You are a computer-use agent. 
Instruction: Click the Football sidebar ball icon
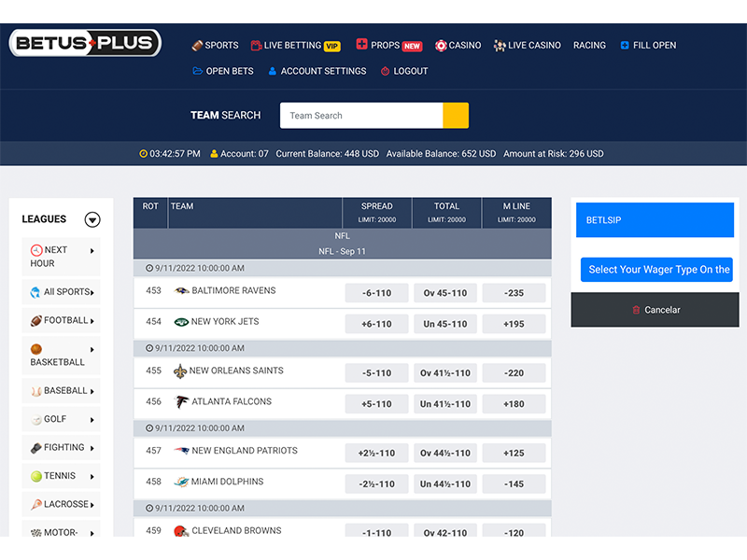pos(36,321)
